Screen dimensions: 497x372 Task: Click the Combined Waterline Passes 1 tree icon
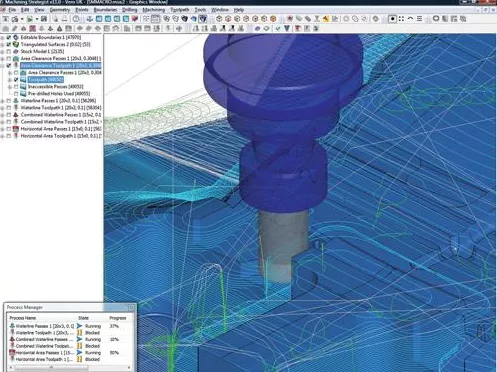point(16,115)
